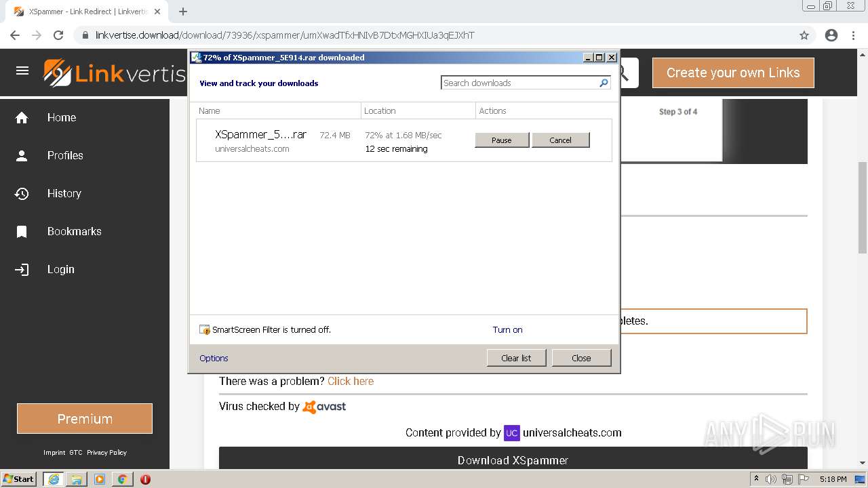Show hidden tray icons arrow
The image size is (868, 488).
pyautogui.click(x=756, y=479)
